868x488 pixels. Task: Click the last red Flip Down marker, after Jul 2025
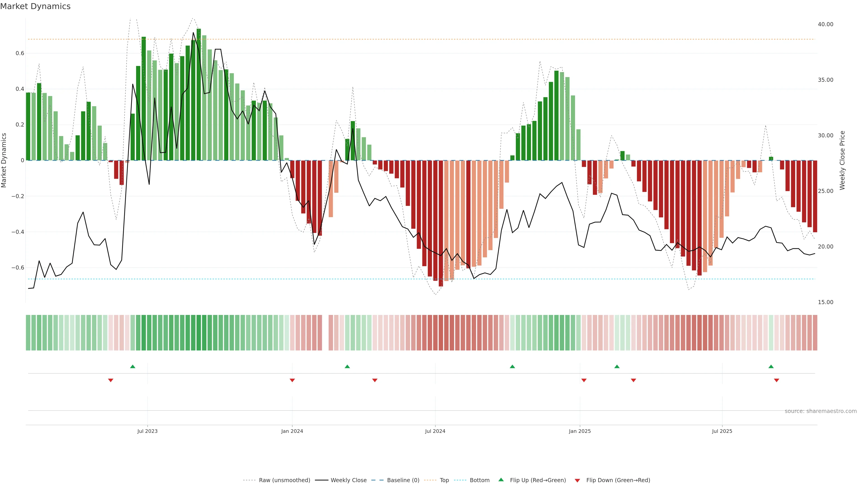pos(776,380)
